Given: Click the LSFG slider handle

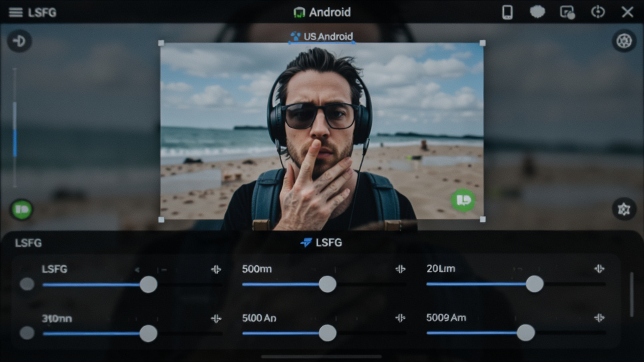Looking at the screenshot, I should (x=148, y=285).
